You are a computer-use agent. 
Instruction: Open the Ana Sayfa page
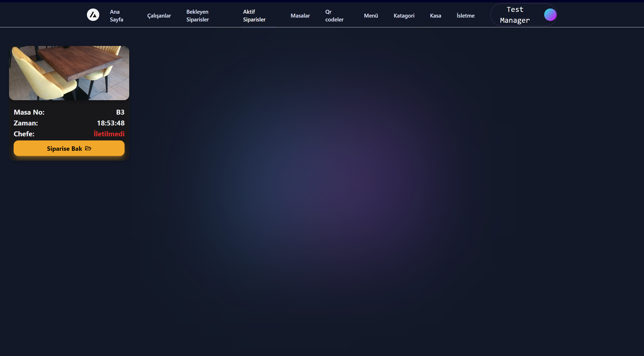tap(117, 15)
